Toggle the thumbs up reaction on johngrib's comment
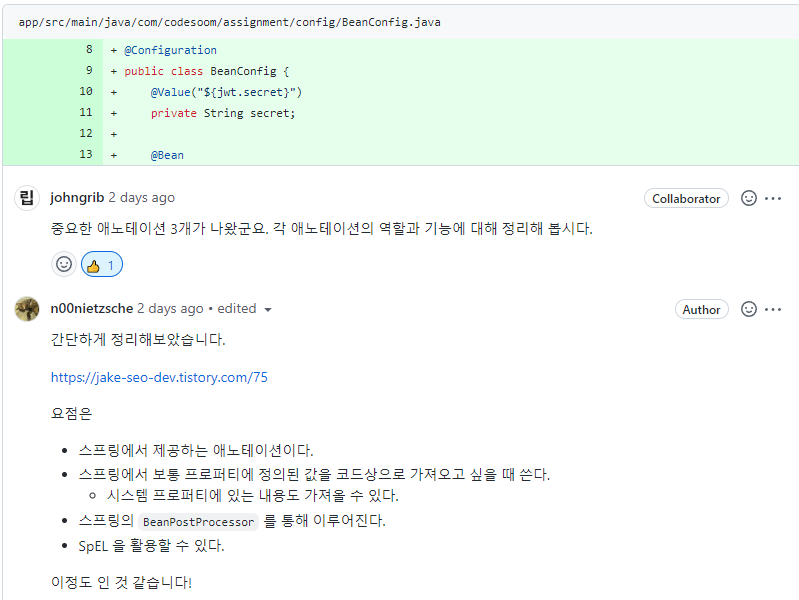The height and width of the screenshot is (600, 799). 101,265
